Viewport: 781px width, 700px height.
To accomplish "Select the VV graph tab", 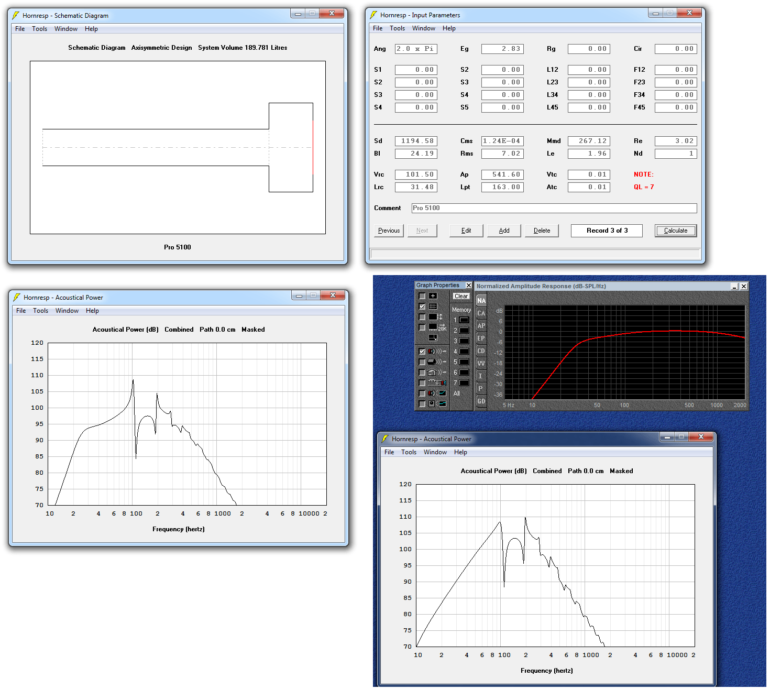I will click(x=481, y=363).
